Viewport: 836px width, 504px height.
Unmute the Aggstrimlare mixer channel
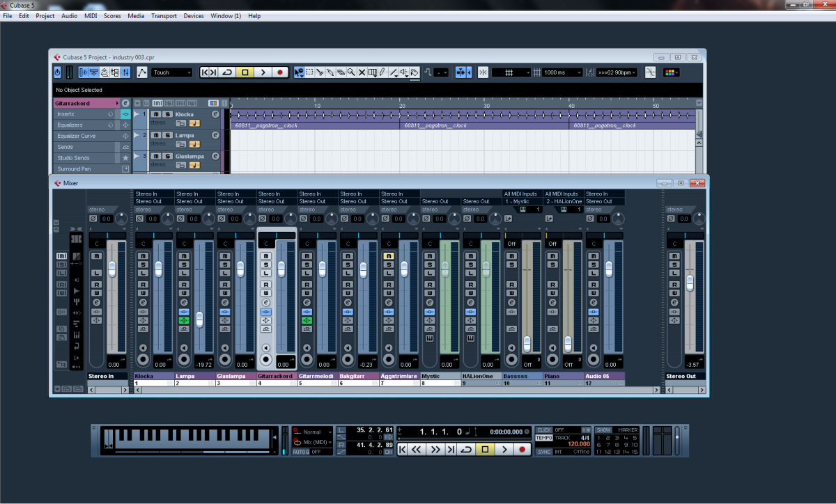[389, 256]
